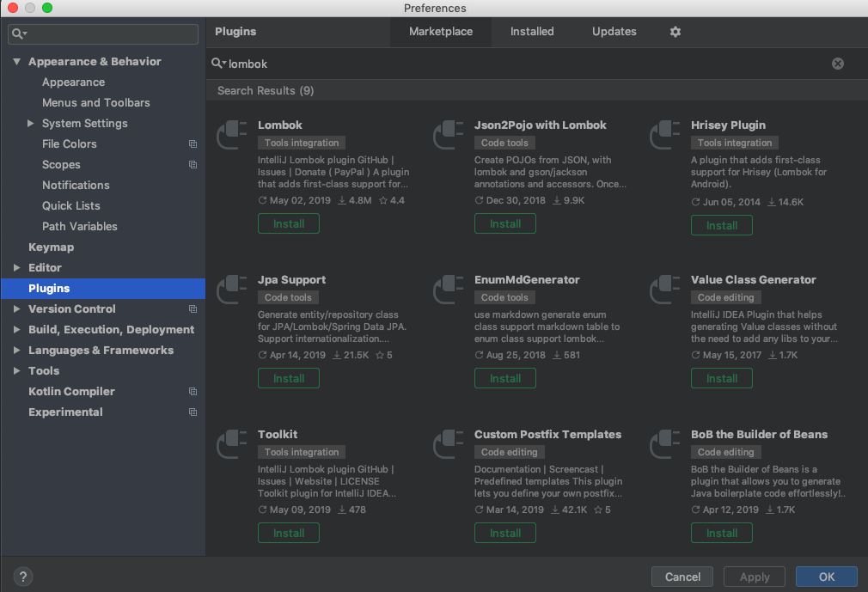Install the Hrisey Plugin
This screenshot has width=868, height=592.
721,225
